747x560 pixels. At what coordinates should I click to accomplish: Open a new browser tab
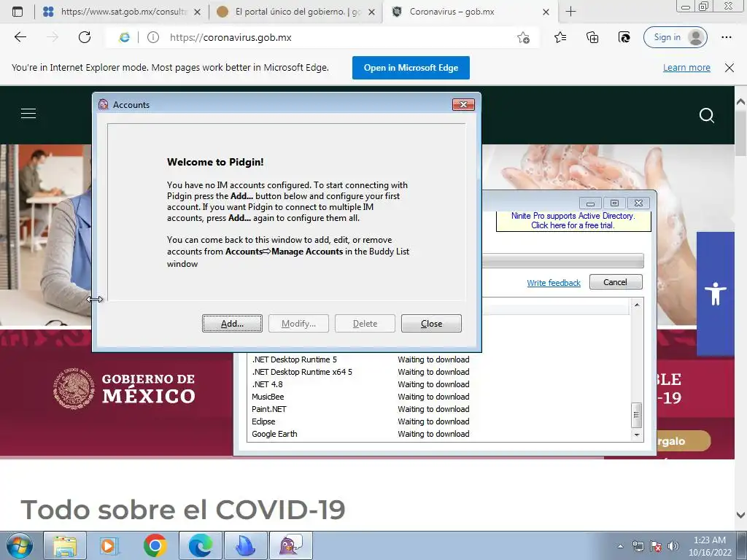(x=570, y=12)
